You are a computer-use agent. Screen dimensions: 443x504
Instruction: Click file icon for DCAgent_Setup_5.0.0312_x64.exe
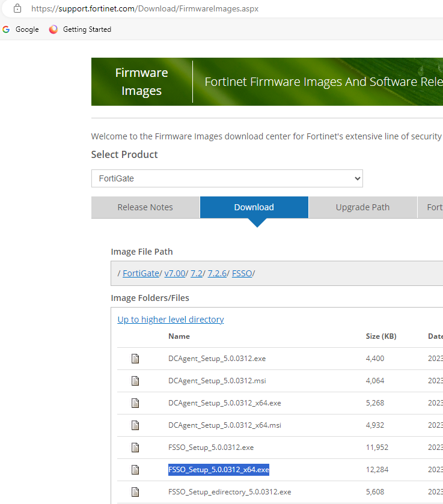tap(135, 403)
